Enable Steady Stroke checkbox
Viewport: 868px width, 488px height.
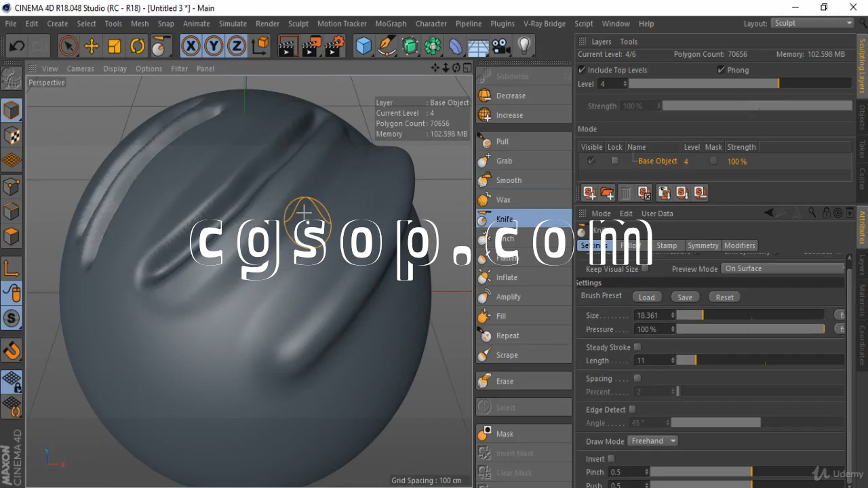pyautogui.click(x=637, y=347)
